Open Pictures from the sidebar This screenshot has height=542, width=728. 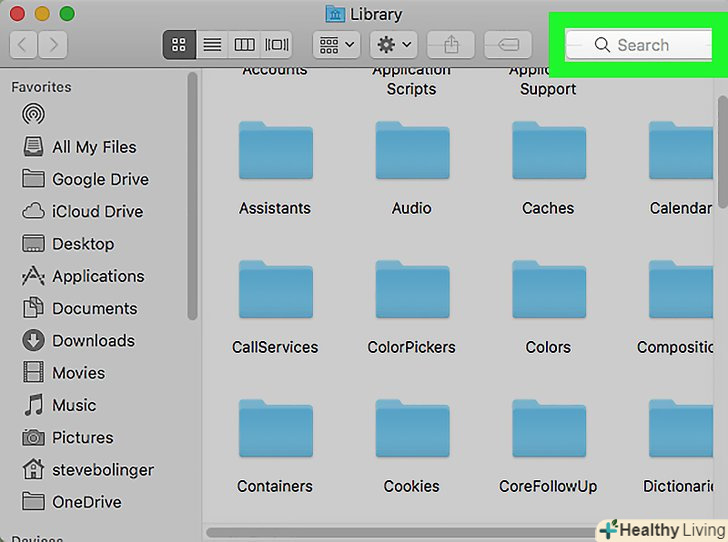click(x=68, y=438)
